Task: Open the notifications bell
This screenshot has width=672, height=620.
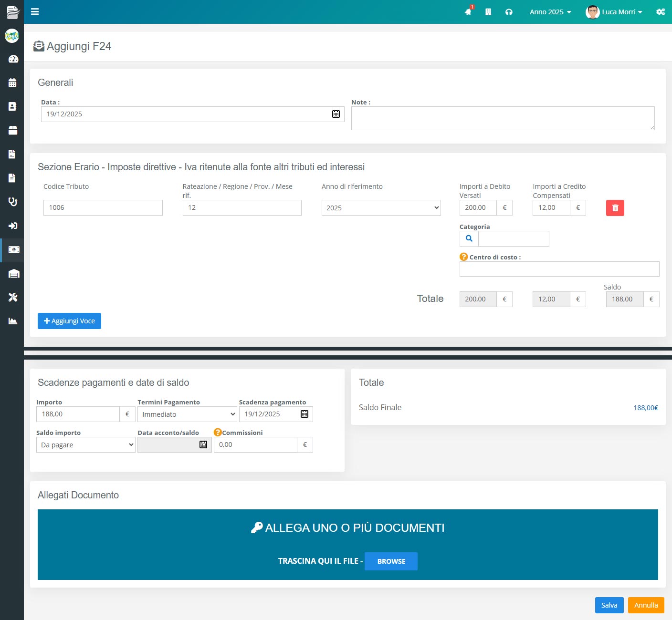Action: click(x=468, y=12)
